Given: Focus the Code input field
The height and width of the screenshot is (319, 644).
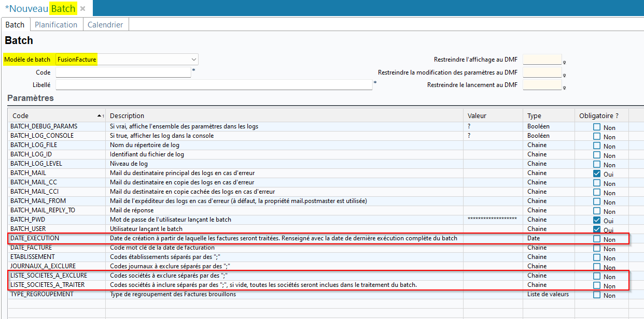Looking at the screenshot, I should [123, 72].
